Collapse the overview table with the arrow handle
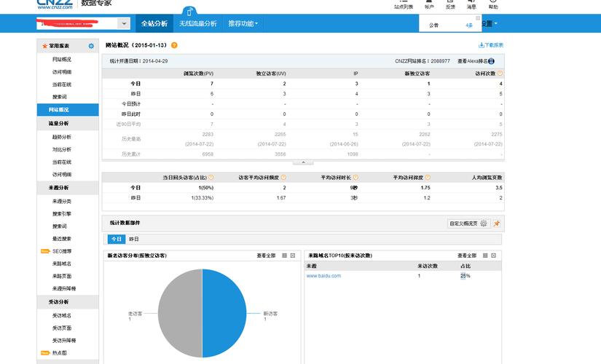This screenshot has width=601, height=364. tap(302, 162)
